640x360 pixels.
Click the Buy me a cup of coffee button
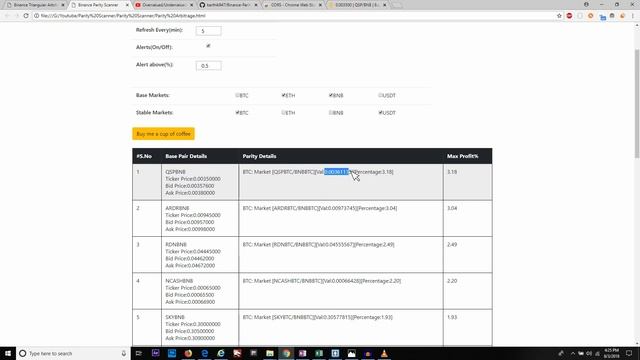click(x=163, y=133)
